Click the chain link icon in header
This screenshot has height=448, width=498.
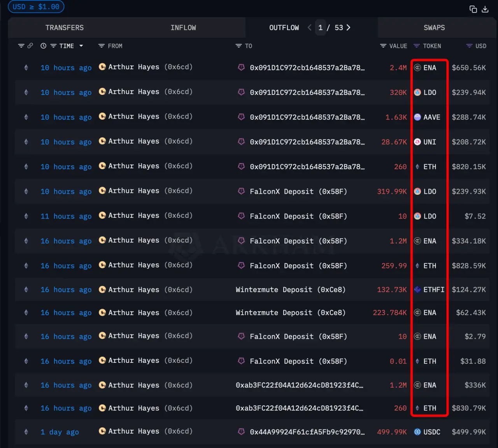tap(30, 46)
